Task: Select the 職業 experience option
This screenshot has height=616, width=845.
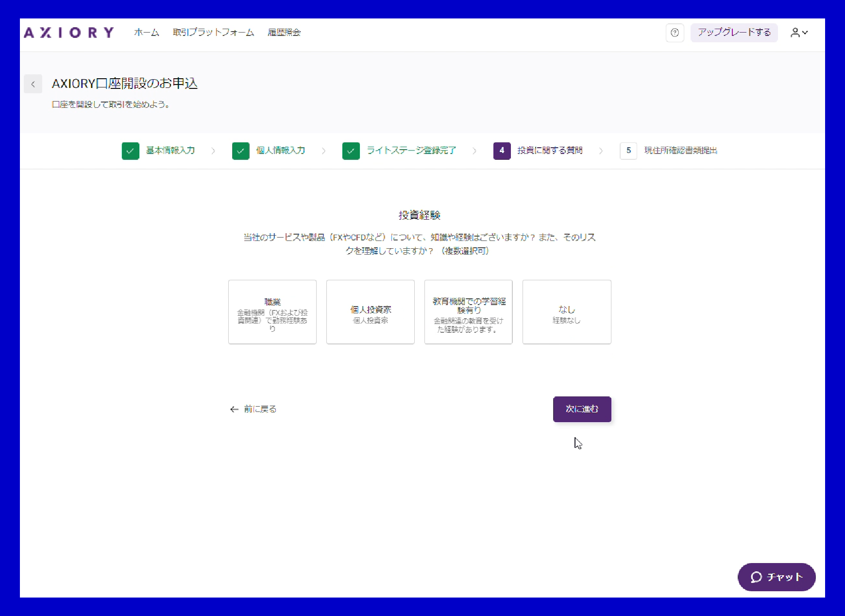Action: pos(272,312)
